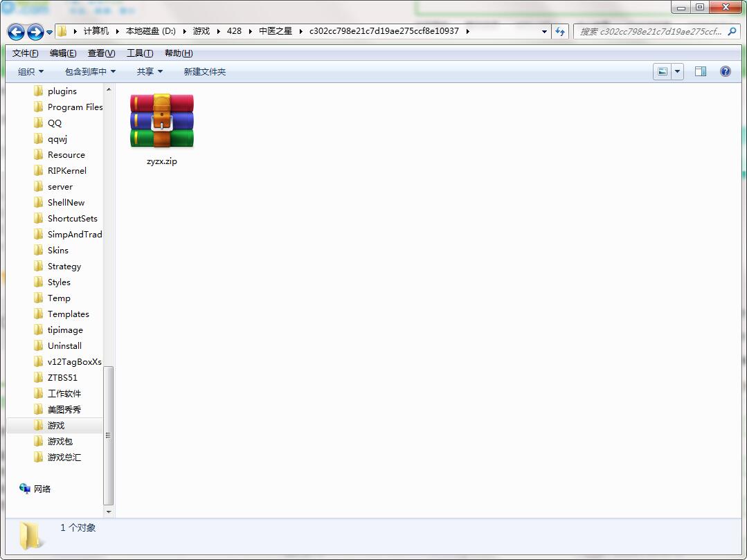
Task: Select the QQ folder in the tree
Action: click(48, 123)
